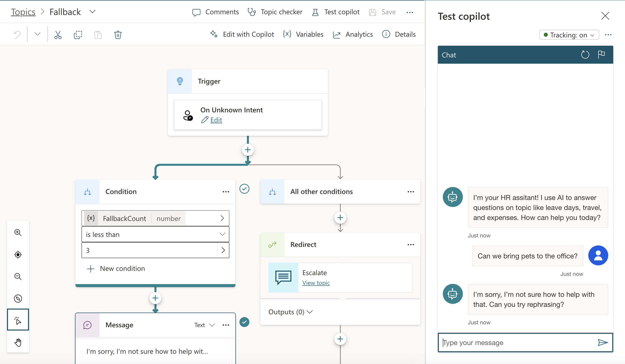Click the Analytics toolbar item

354,34
